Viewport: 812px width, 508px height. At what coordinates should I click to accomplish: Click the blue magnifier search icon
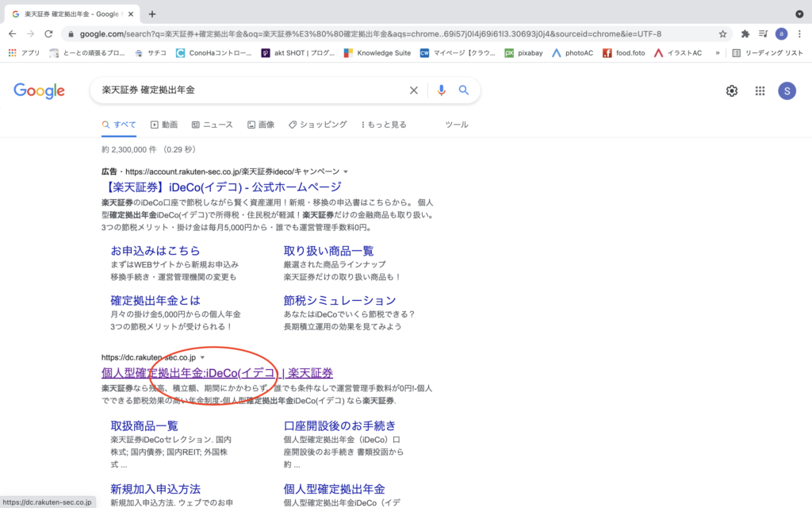(464, 90)
